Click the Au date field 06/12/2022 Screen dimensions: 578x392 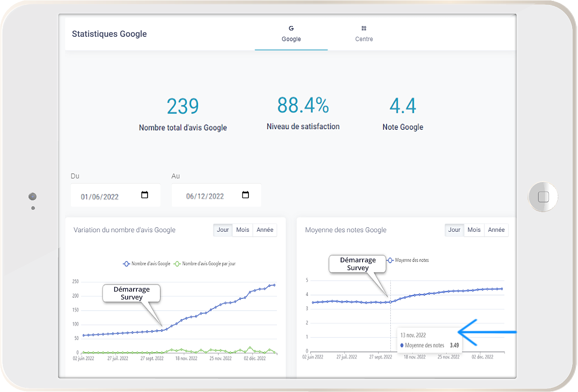click(x=216, y=195)
